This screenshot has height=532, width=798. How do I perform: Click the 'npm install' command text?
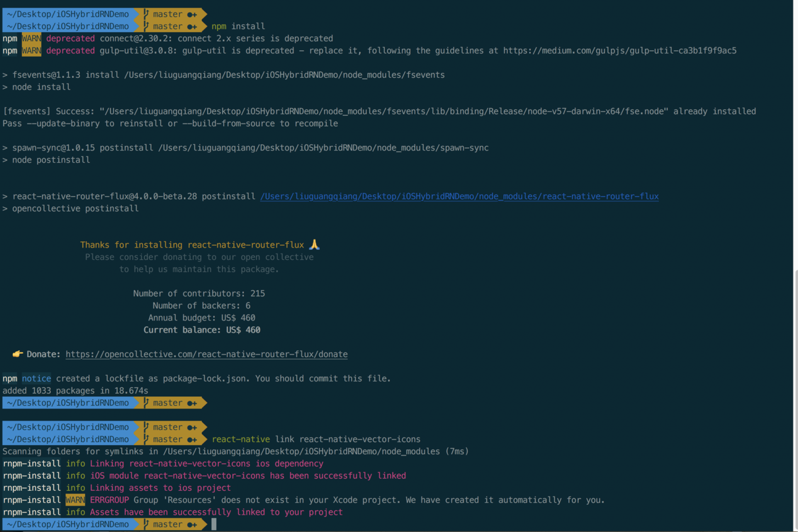[238, 26]
